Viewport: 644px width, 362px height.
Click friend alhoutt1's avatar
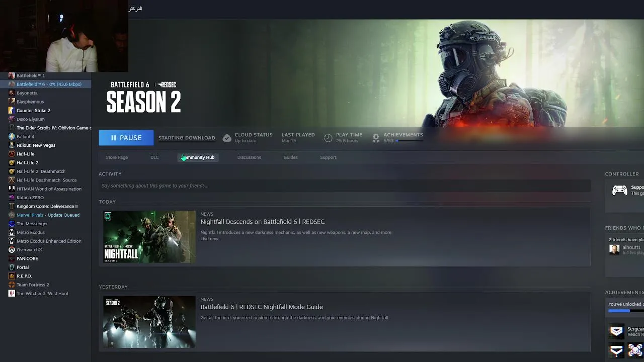click(614, 249)
